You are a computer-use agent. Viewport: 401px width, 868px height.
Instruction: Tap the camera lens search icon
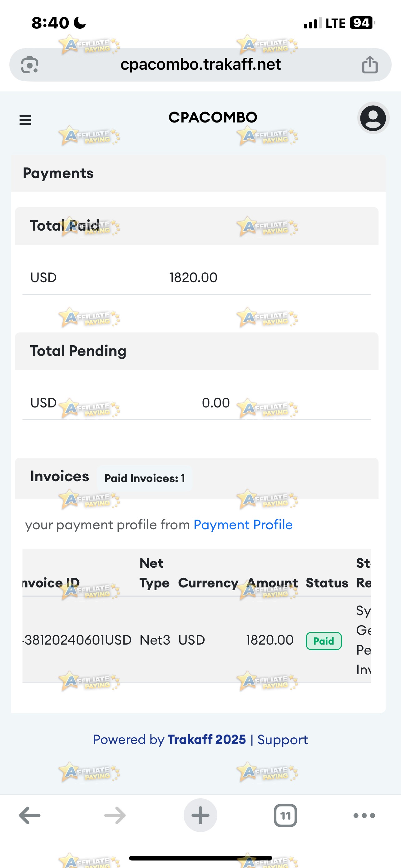(30, 65)
